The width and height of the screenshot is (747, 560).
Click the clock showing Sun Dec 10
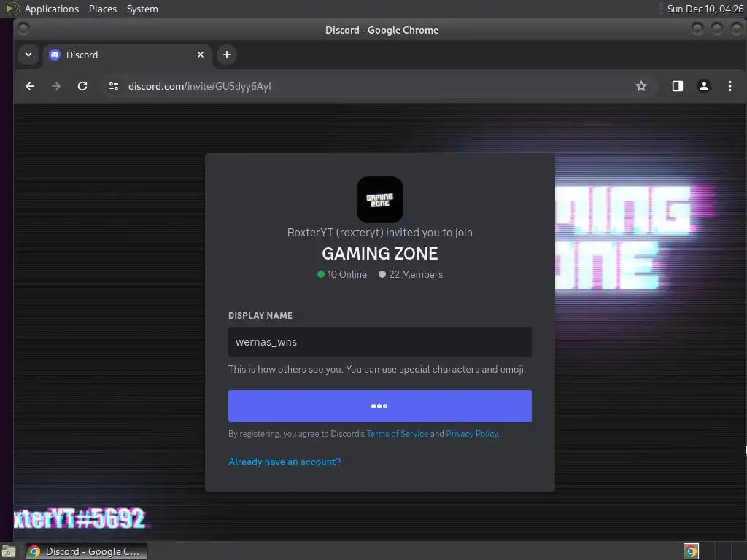coord(705,9)
